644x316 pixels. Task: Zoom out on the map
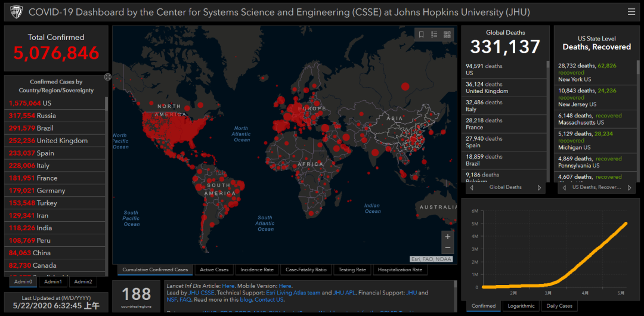pyautogui.click(x=448, y=248)
